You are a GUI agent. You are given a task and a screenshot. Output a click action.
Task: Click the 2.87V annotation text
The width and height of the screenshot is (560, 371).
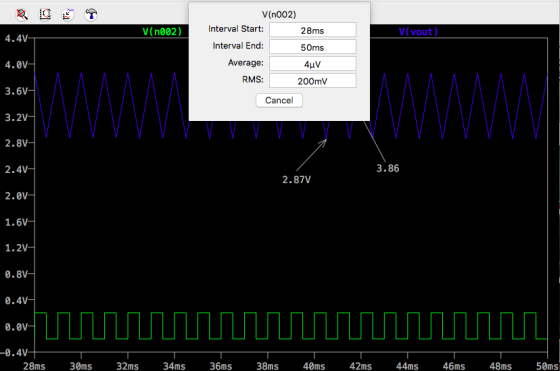point(296,180)
